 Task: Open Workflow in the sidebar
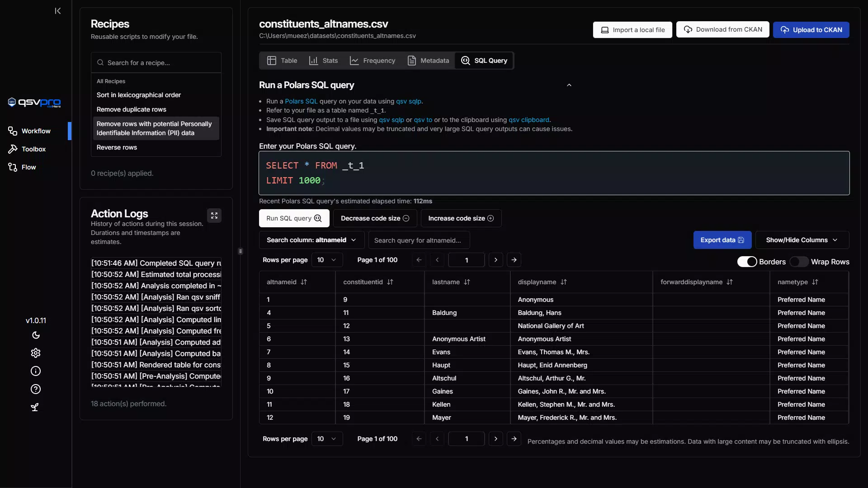point(36,131)
